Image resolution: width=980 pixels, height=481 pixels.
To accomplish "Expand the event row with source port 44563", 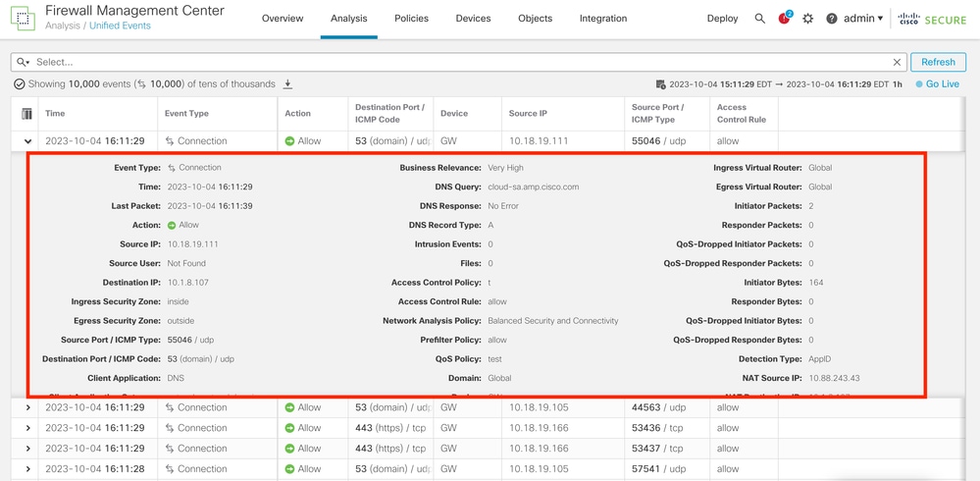I will 27,407.
